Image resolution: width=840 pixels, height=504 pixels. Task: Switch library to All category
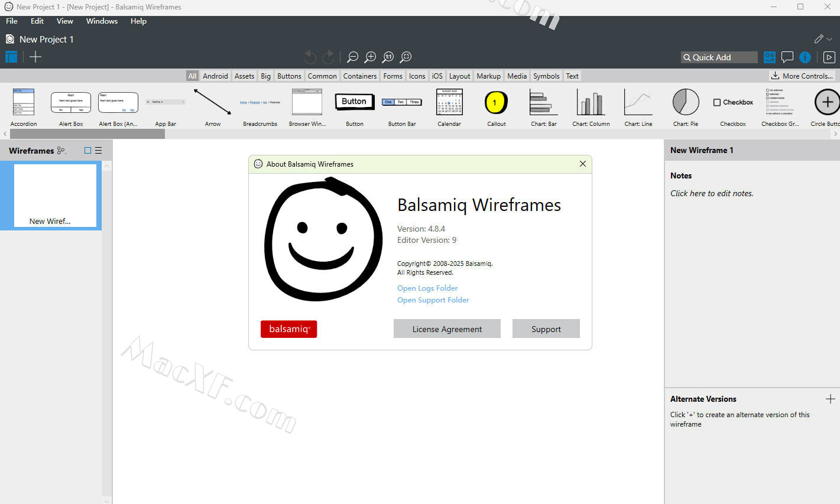point(192,76)
